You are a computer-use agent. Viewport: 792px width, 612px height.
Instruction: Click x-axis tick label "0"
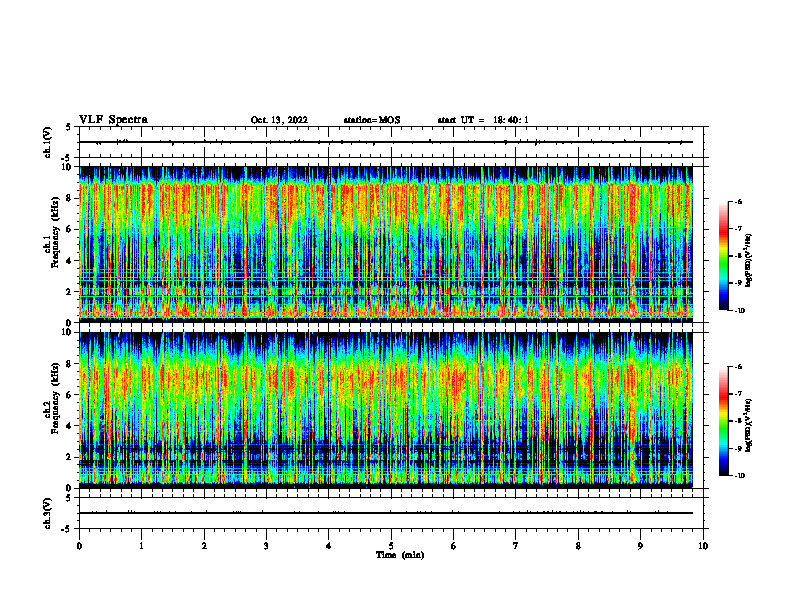(79, 546)
